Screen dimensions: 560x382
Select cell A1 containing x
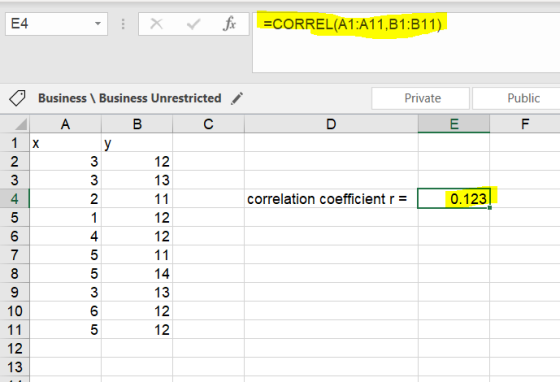65,143
